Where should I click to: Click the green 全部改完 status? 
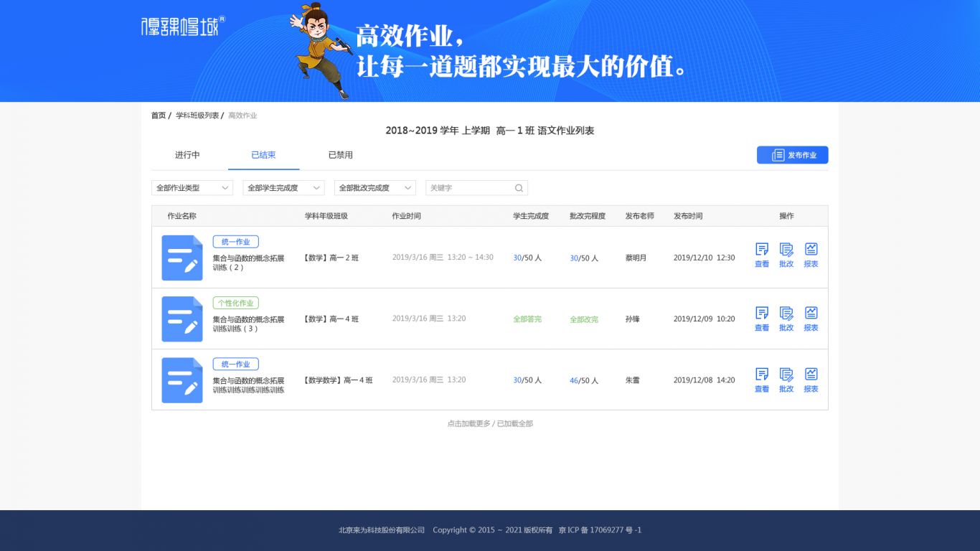(584, 319)
